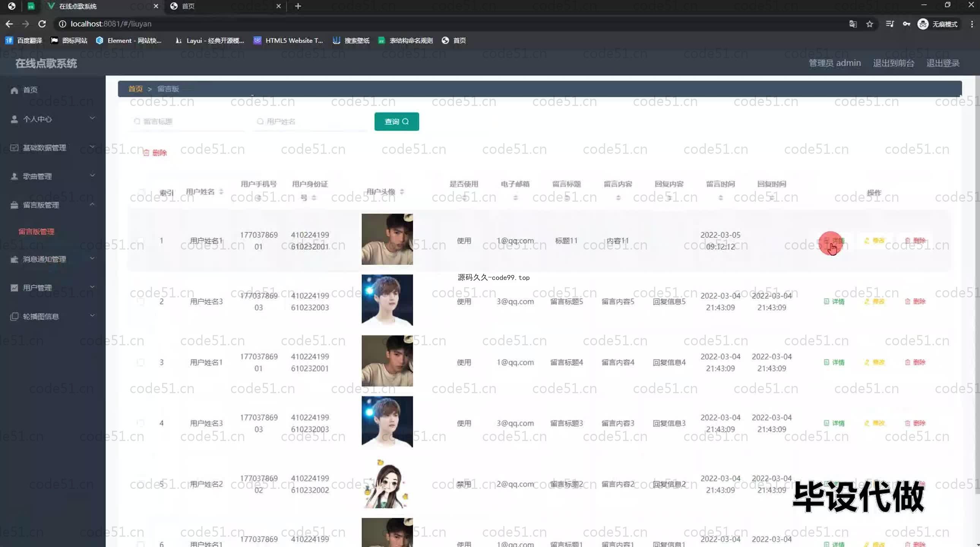Viewport: 980px width, 547px height.
Task: Collapse the 留言版管理 parent menu
Action: 53,205
